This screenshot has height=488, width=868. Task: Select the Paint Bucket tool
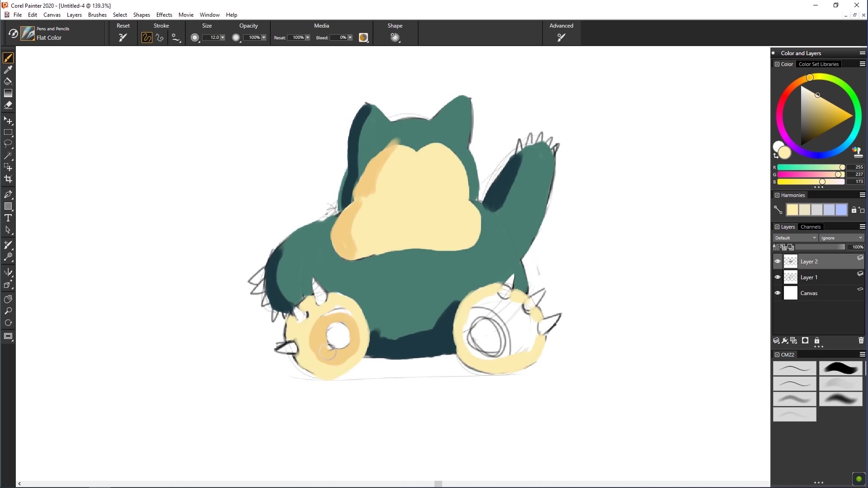[9, 81]
